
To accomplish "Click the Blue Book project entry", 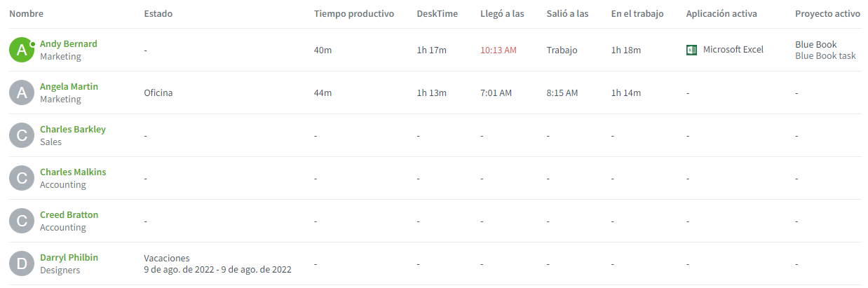I will pyautogui.click(x=815, y=44).
